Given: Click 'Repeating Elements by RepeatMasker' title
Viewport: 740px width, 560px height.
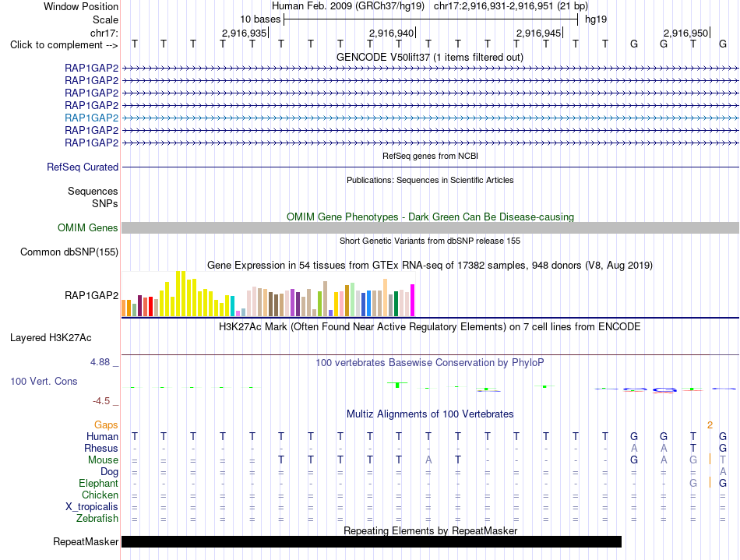Looking at the screenshot, I should (x=431, y=530).
